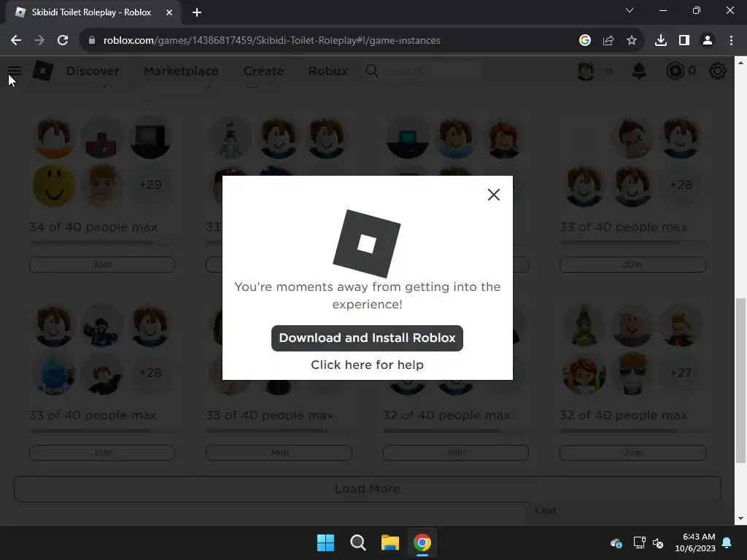The image size is (747, 560).
Task: Open the Roblox hamburger navigation menu
Action: [x=15, y=71]
